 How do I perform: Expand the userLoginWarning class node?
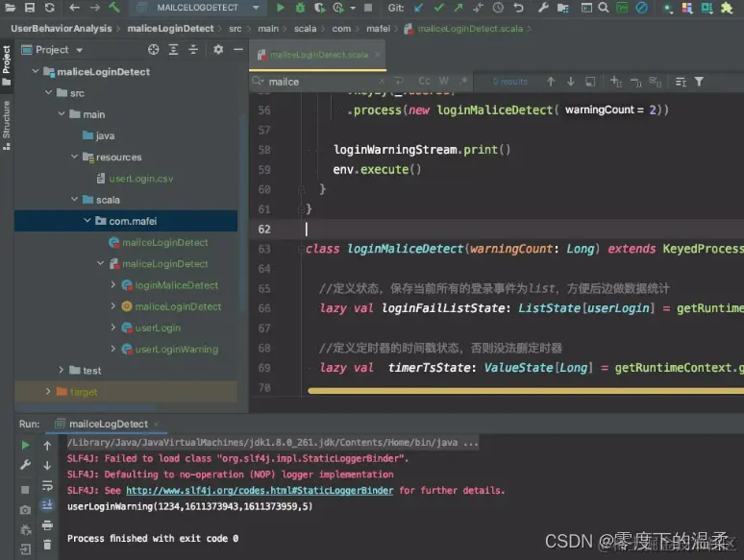[112, 349]
